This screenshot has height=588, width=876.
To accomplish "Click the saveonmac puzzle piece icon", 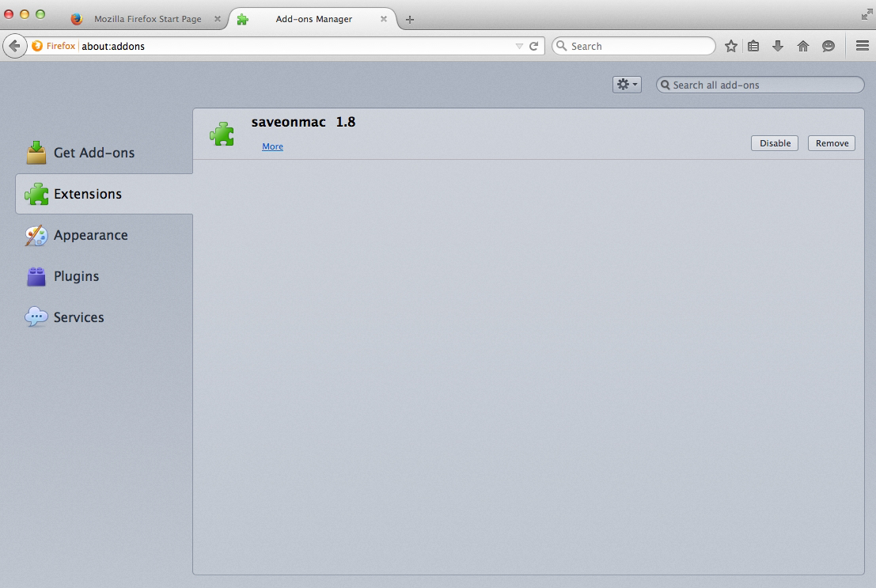I will (222, 134).
